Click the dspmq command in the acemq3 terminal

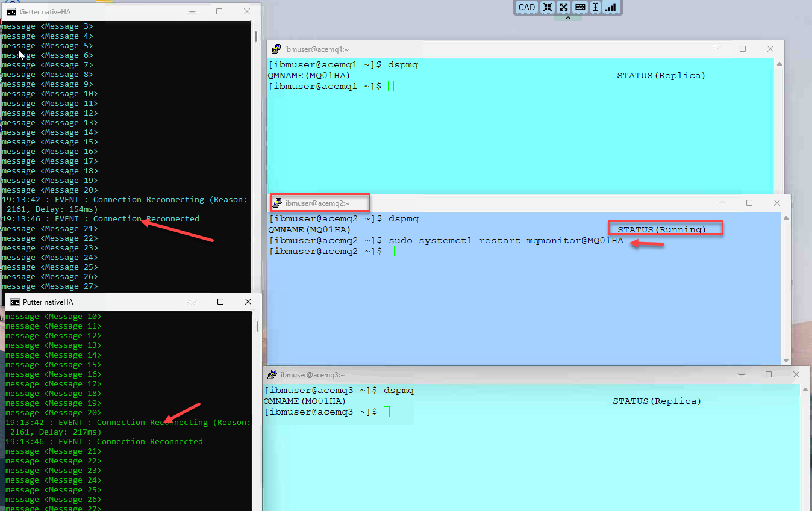(x=399, y=390)
